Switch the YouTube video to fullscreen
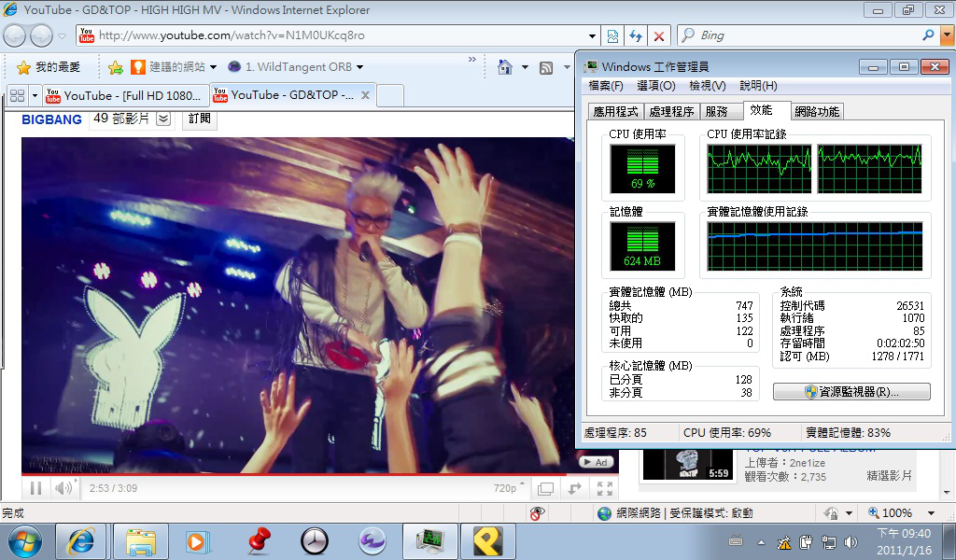The height and width of the screenshot is (560, 956). [604, 488]
